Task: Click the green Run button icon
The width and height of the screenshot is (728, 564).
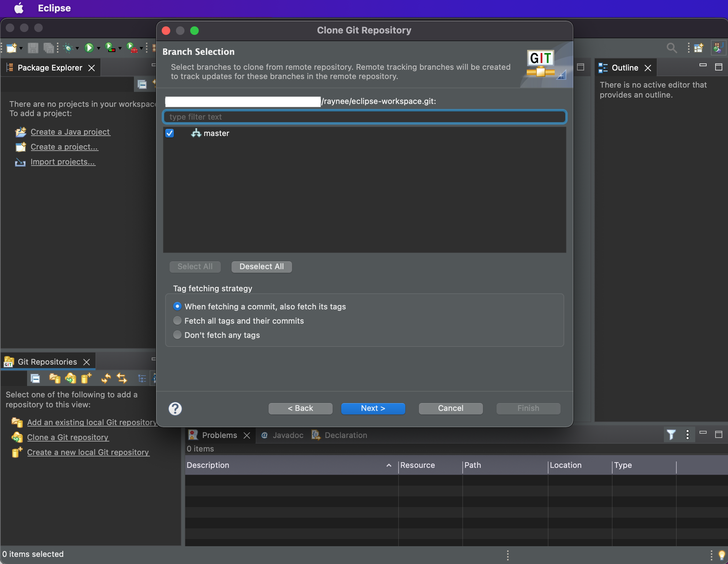Action: (89, 48)
